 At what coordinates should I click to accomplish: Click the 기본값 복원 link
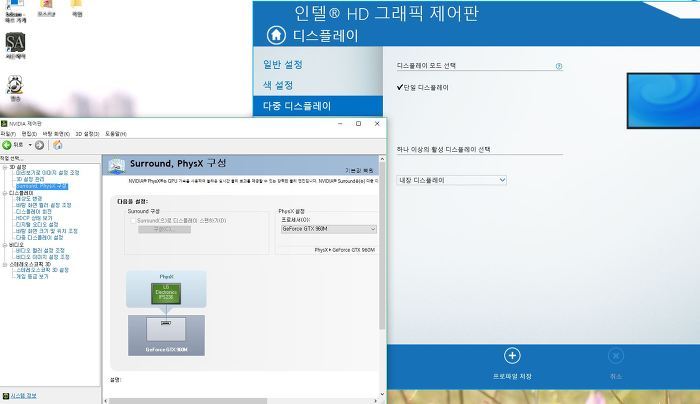(x=359, y=171)
